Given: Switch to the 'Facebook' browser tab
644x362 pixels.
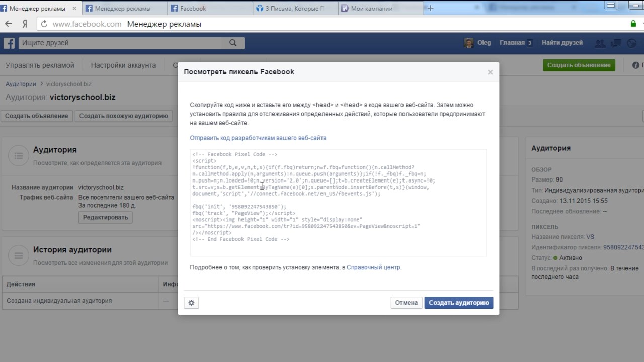Looking at the screenshot, I should pyautogui.click(x=193, y=8).
